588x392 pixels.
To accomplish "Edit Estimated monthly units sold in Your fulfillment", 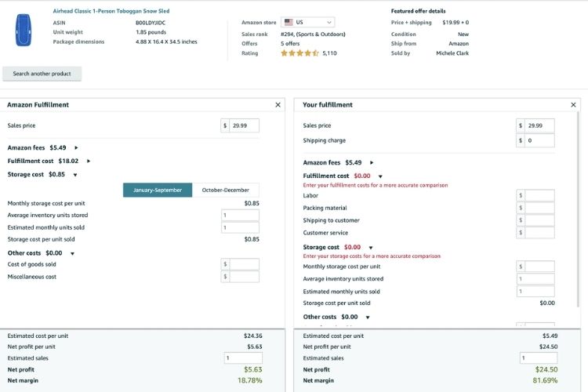I will point(535,292).
